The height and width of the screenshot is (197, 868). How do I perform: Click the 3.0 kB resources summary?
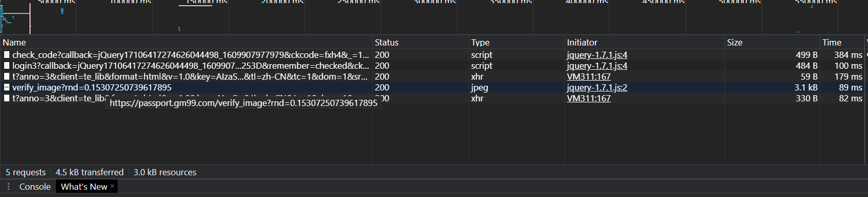[x=165, y=172]
